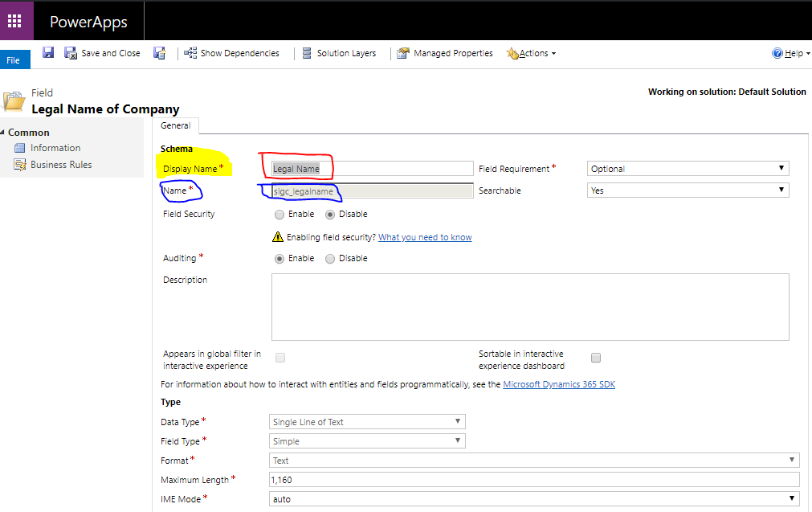The height and width of the screenshot is (512, 812).
Task: Click the field security warning icon
Action: 278,237
